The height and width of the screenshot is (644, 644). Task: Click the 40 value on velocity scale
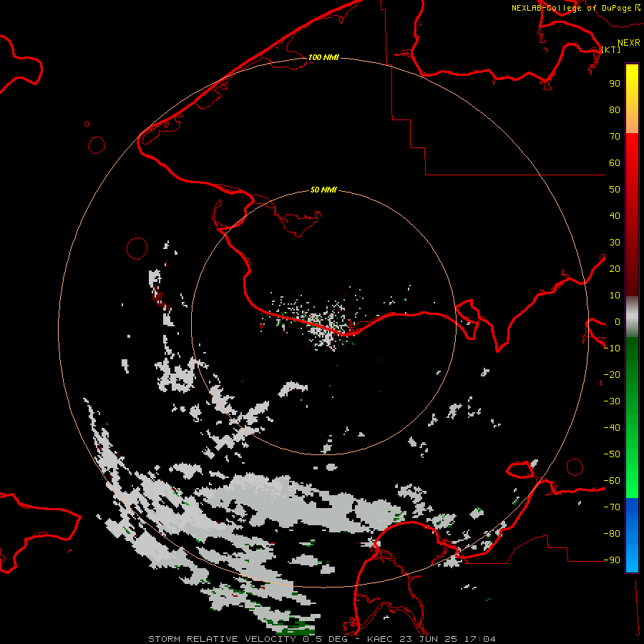tap(615, 215)
